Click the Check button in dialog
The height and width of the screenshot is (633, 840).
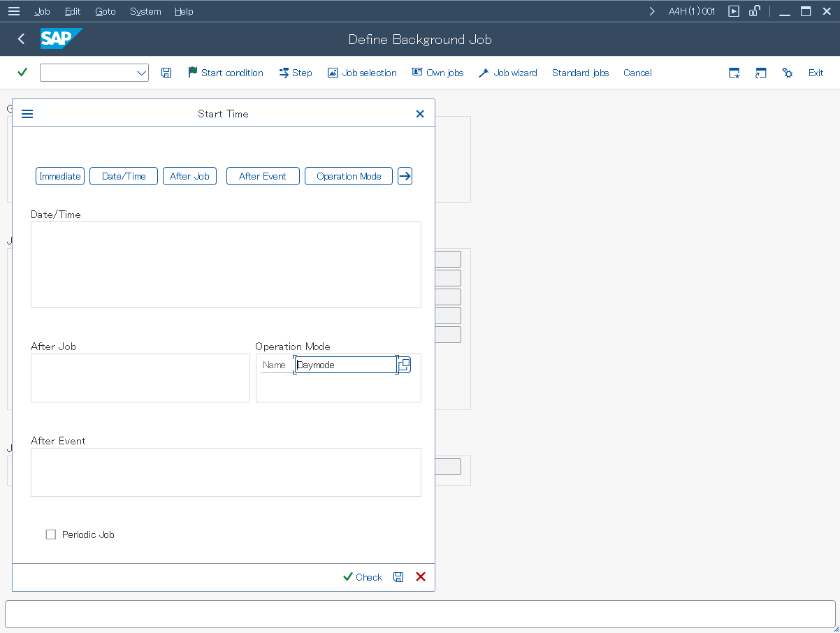tap(363, 577)
